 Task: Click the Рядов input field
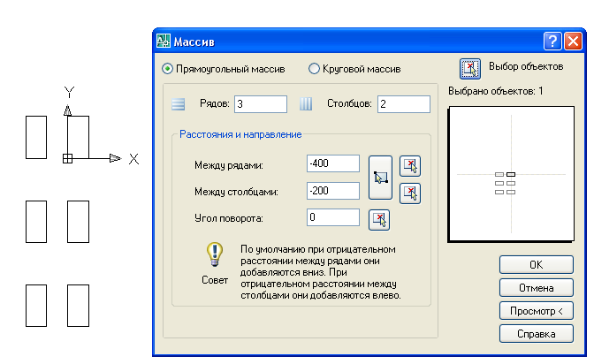point(261,104)
